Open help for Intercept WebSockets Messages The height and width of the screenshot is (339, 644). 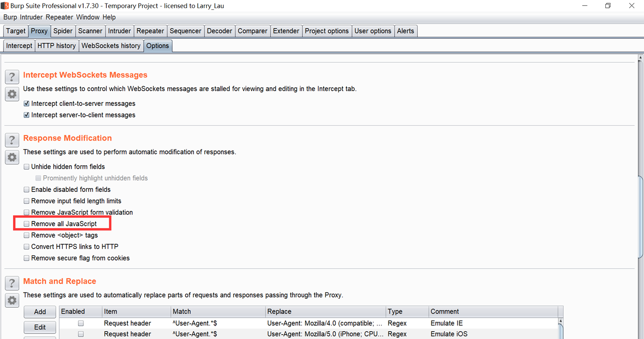(12, 77)
